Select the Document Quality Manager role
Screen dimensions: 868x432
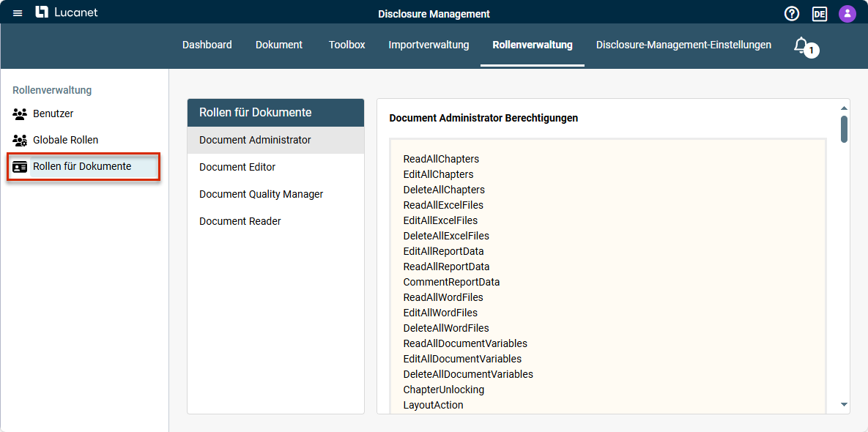[x=275, y=194]
